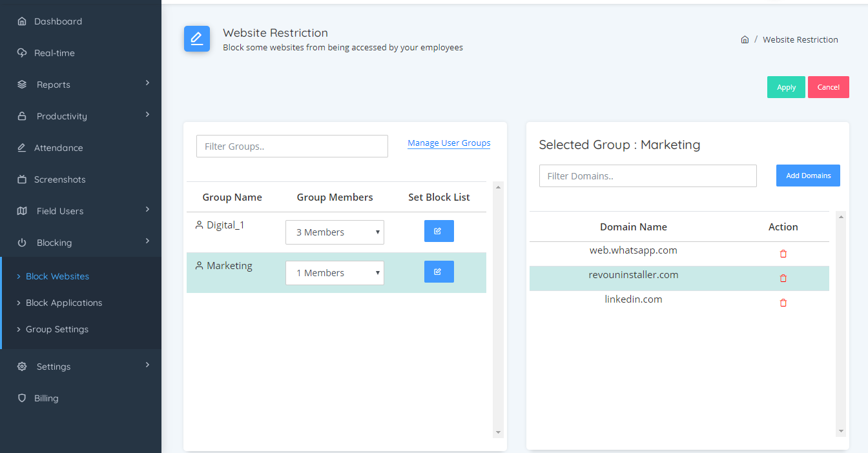Open the edit block list icon for Marketing
Screen dimensions: 868x453
[439, 272]
